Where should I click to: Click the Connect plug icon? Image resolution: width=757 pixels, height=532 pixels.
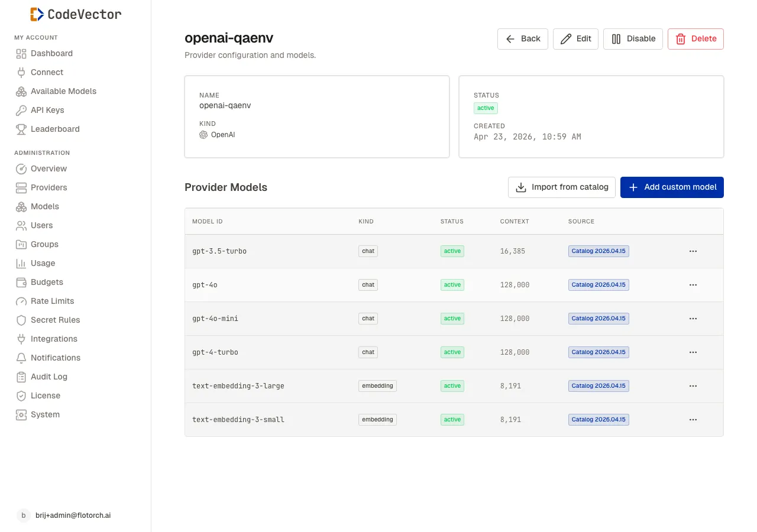pos(21,73)
